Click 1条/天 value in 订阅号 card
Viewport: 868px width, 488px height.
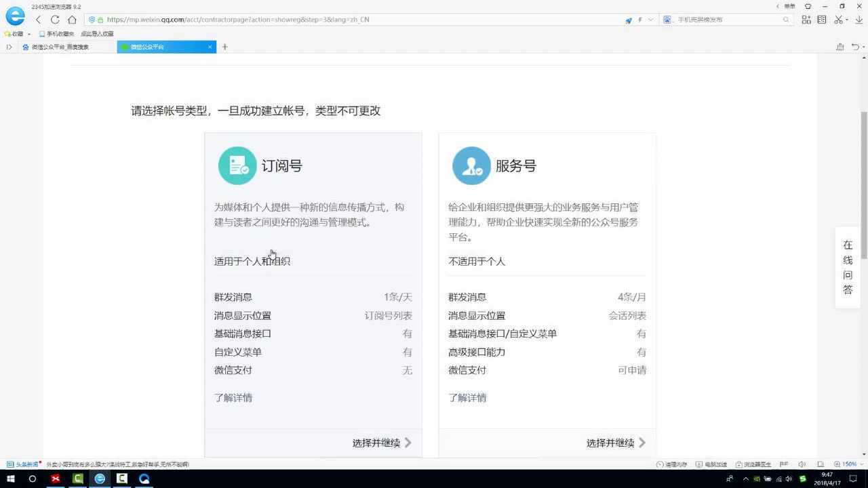398,297
